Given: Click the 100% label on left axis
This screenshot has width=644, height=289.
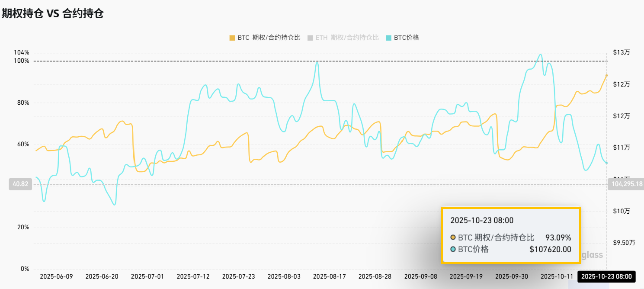Looking at the screenshot, I should pyautogui.click(x=22, y=61).
